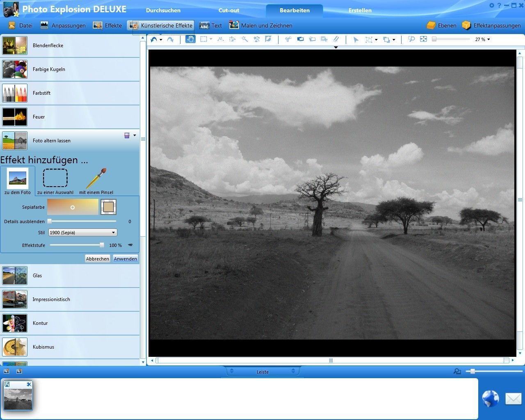Viewport: 525px width, 420px height.
Task: Select the magic wand tool
Action: click(244, 39)
